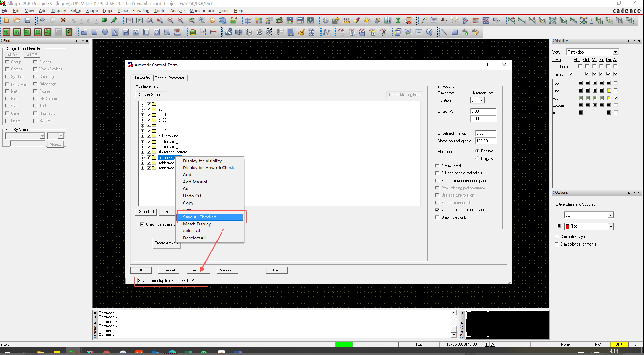Click the Offset X input field
This screenshot has height=355, width=644.
483,111
